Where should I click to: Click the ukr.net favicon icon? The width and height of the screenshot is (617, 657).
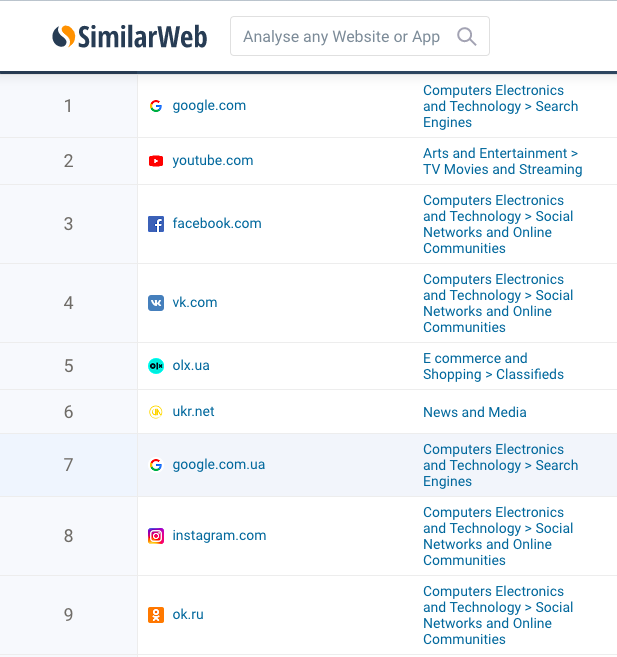point(156,412)
